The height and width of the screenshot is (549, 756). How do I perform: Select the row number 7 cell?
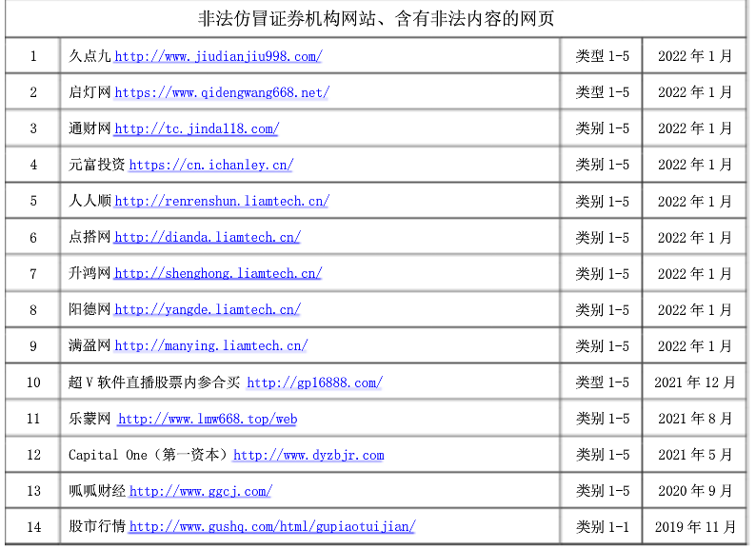[x=33, y=274]
